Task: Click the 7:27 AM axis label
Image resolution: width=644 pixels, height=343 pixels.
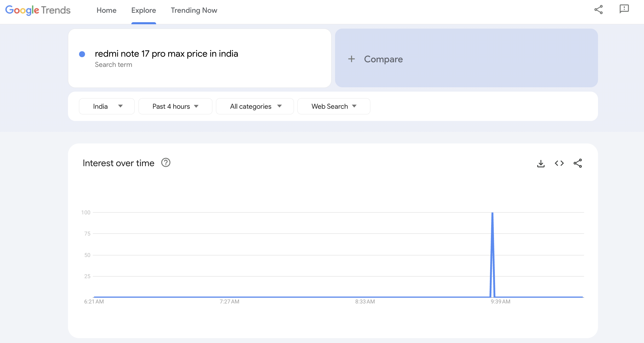Action: tap(229, 302)
